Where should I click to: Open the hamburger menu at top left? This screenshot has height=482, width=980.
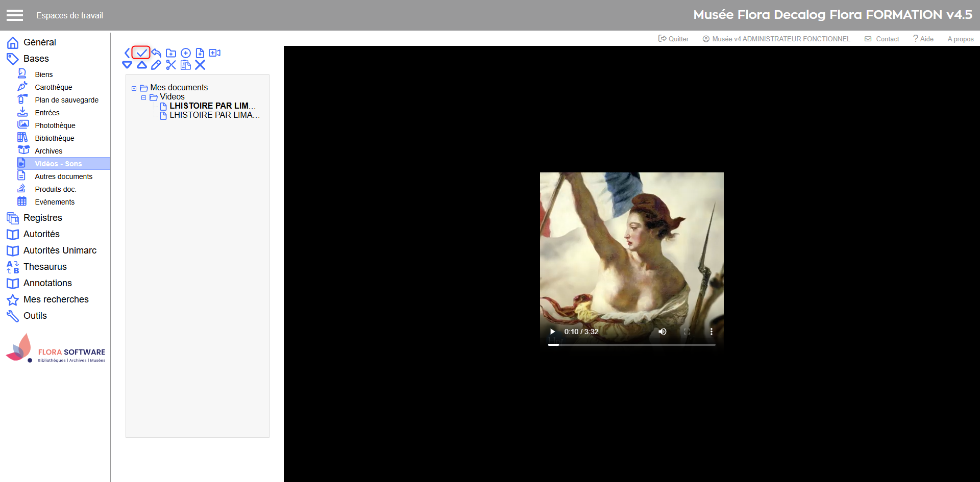point(15,15)
